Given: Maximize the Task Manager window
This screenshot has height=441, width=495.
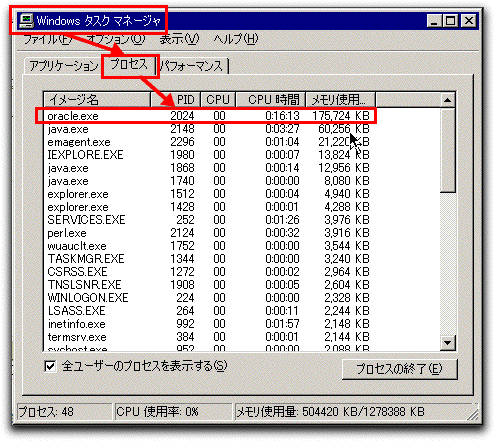Looking at the screenshot, I should coord(450,21).
